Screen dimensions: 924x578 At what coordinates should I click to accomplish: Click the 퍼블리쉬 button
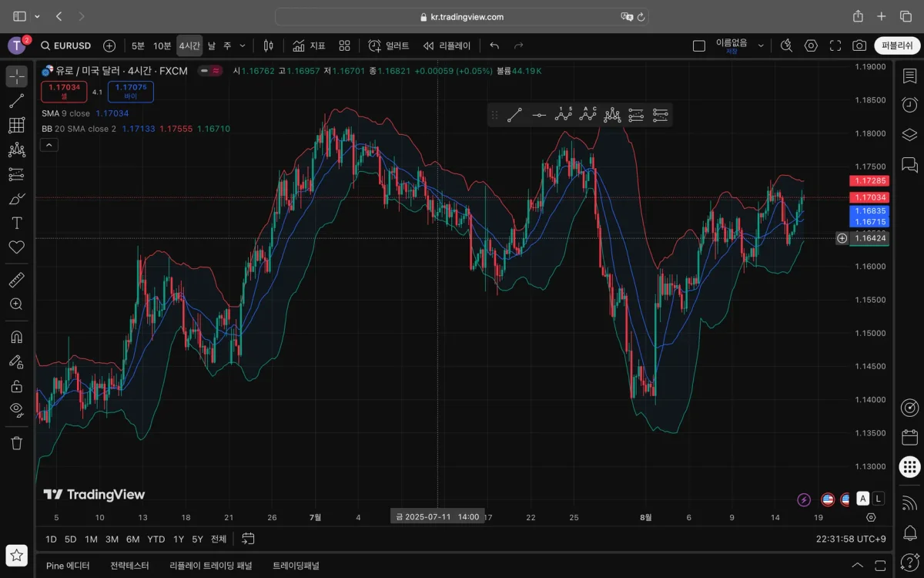pyautogui.click(x=897, y=46)
